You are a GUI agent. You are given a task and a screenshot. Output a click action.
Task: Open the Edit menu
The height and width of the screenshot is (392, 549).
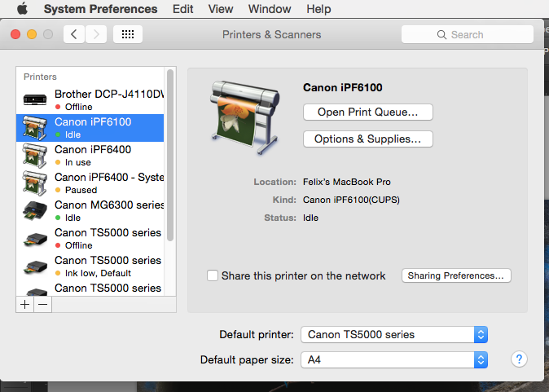(x=183, y=9)
